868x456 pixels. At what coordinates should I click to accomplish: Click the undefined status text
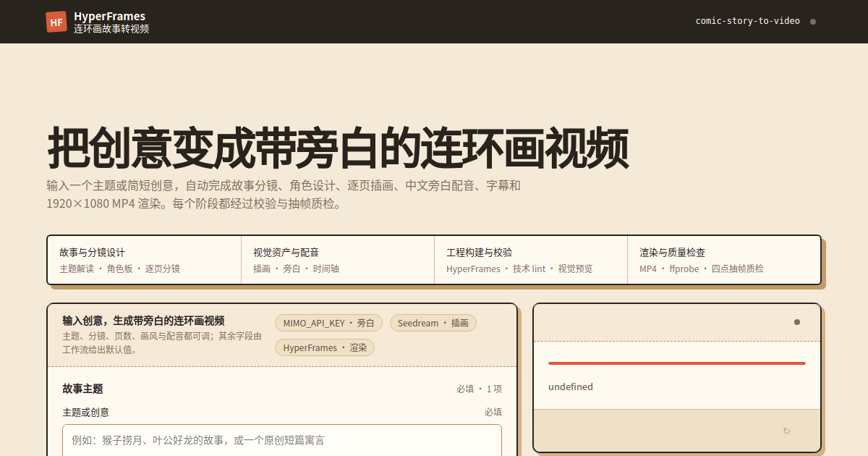(x=571, y=387)
